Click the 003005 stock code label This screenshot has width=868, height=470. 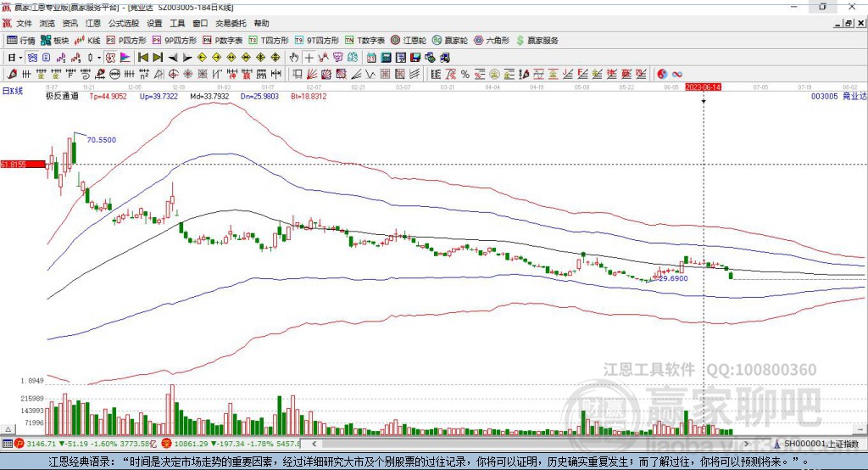824,96
